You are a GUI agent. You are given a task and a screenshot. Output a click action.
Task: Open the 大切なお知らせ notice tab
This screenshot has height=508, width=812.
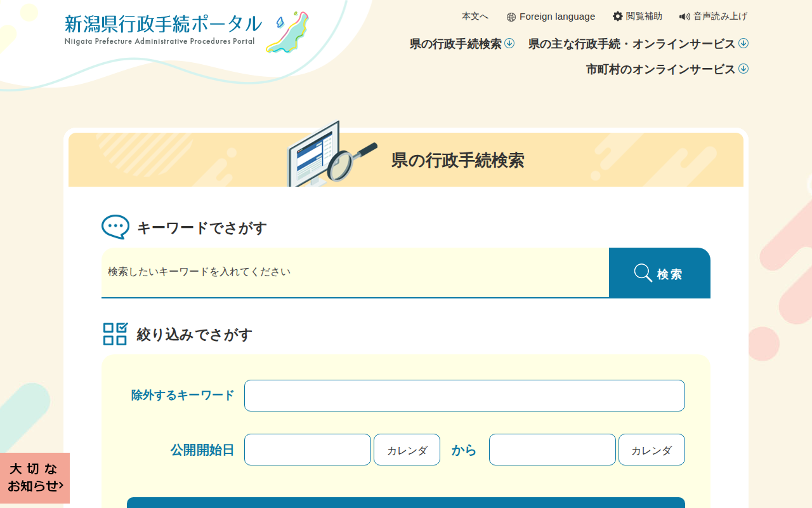pyautogui.click(x=35, y=478)
